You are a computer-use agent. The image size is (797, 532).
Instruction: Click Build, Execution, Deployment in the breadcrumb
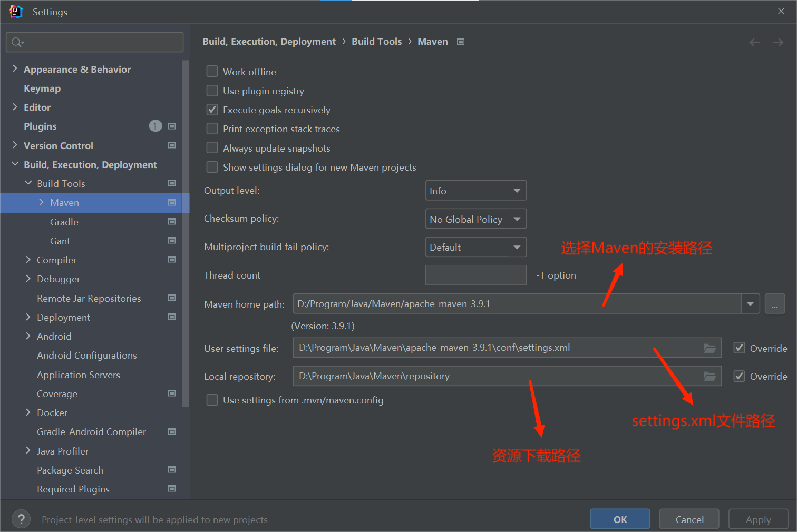pyautogui.click(x=269, y=42)
